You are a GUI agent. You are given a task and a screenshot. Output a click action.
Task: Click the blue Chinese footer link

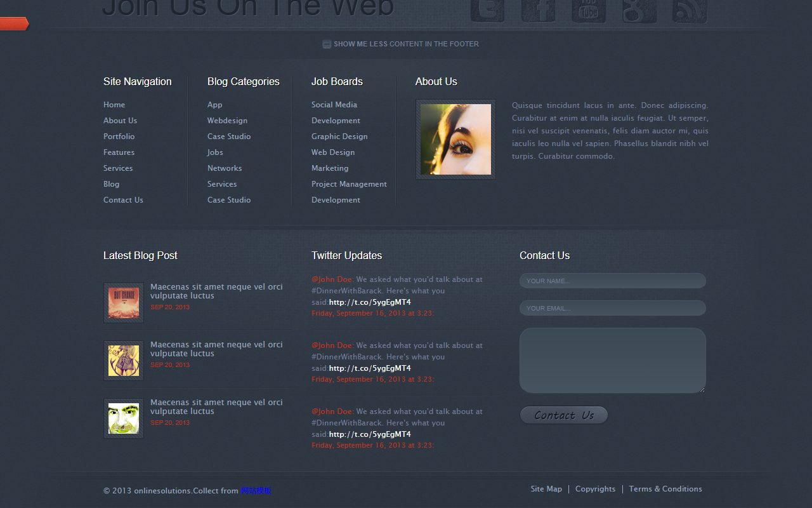256,491
